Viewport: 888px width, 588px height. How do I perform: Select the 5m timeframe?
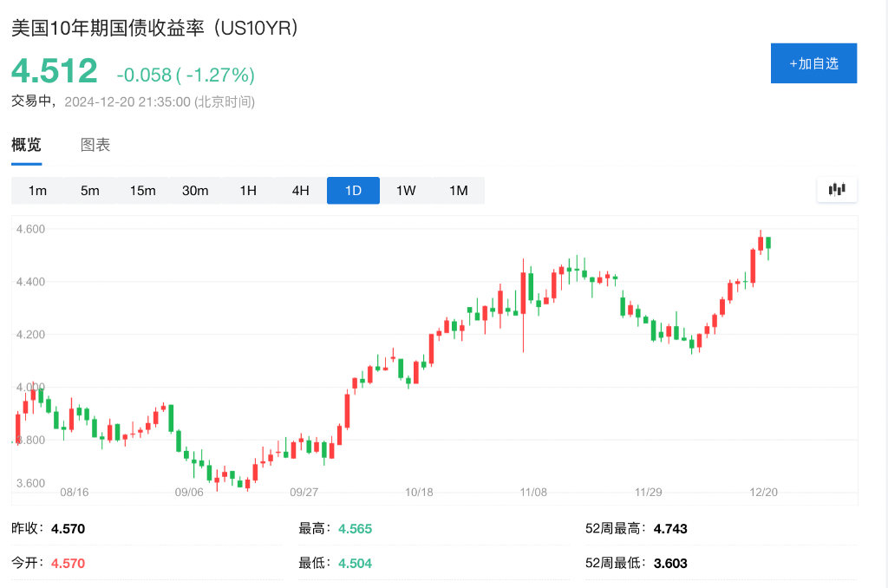[x=89, y=190]
